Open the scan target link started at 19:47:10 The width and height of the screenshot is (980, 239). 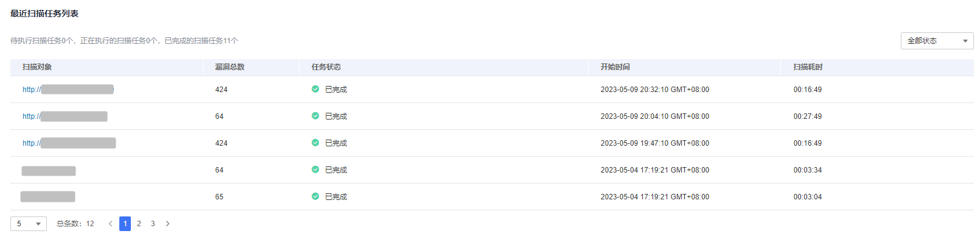[69, 143]
